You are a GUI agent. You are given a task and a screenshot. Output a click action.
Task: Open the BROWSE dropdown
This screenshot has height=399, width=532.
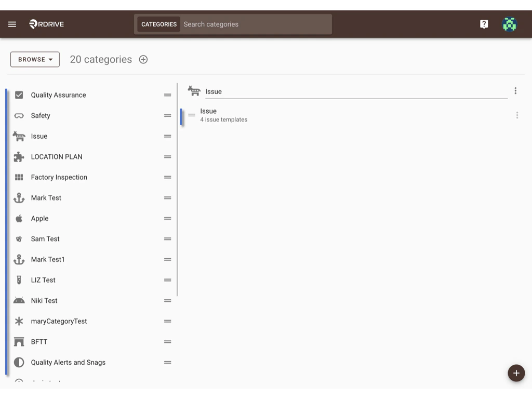click(x=34, y=59)
